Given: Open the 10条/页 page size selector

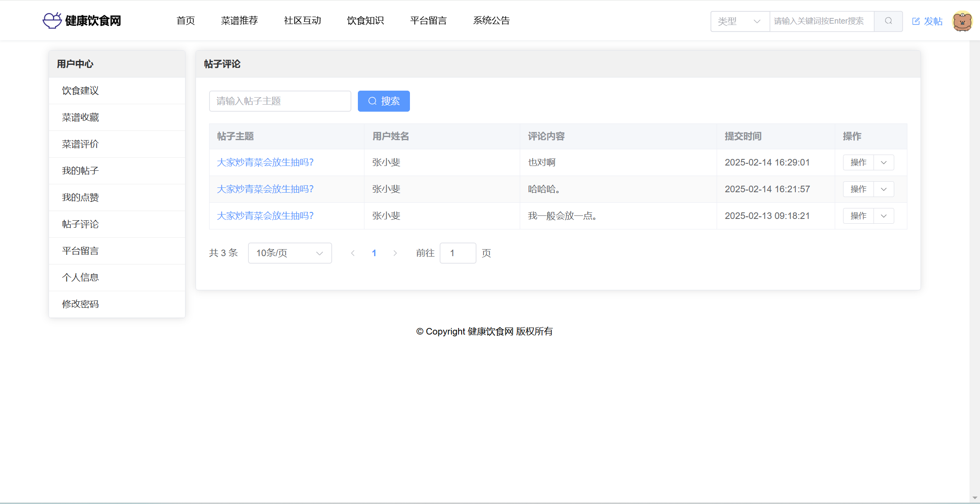Looking at the screenshot, I should (x=290, y=253).
